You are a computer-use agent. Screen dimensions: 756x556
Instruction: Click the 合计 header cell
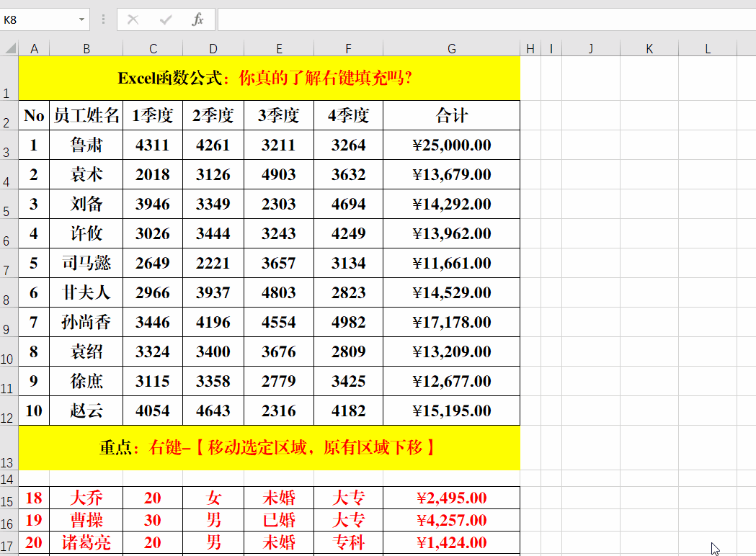[x=451, y=116]
